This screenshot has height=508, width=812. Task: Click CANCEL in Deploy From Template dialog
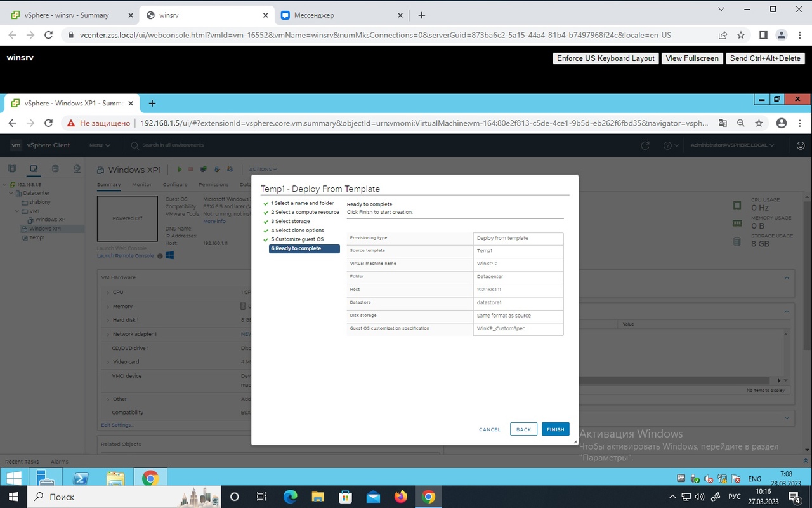tap(490, 429)
